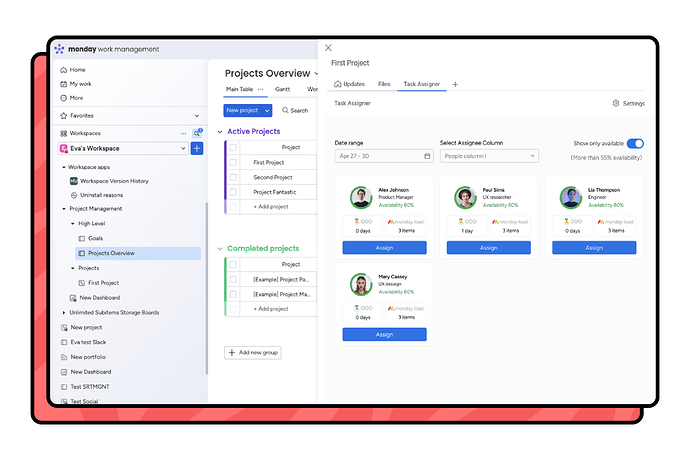Open My work in sidebar
Viewport: 690px width, 460px height.
76,84
